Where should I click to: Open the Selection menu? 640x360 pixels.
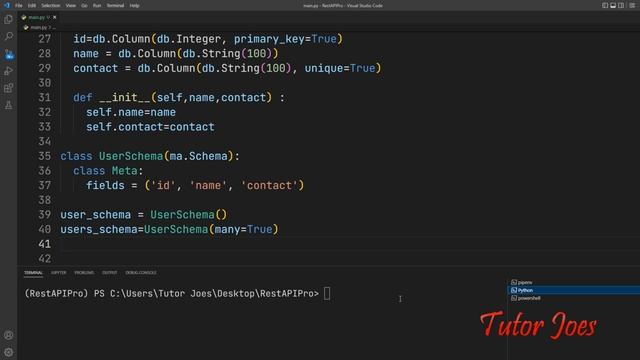pos(51,6)
